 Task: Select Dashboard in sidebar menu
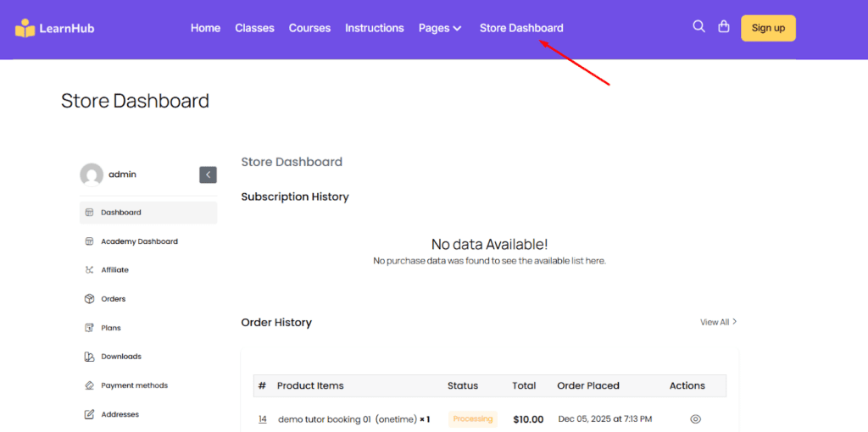coord(148,213)
